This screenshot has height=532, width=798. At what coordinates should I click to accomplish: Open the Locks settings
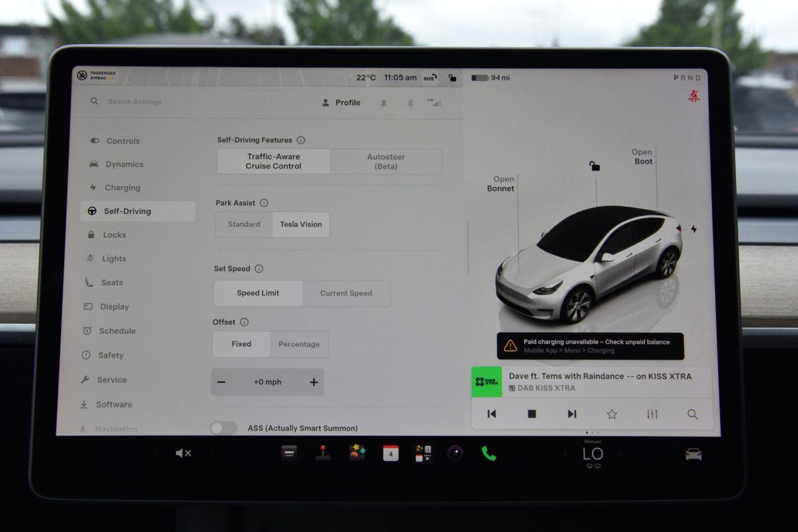pos(107,235)
